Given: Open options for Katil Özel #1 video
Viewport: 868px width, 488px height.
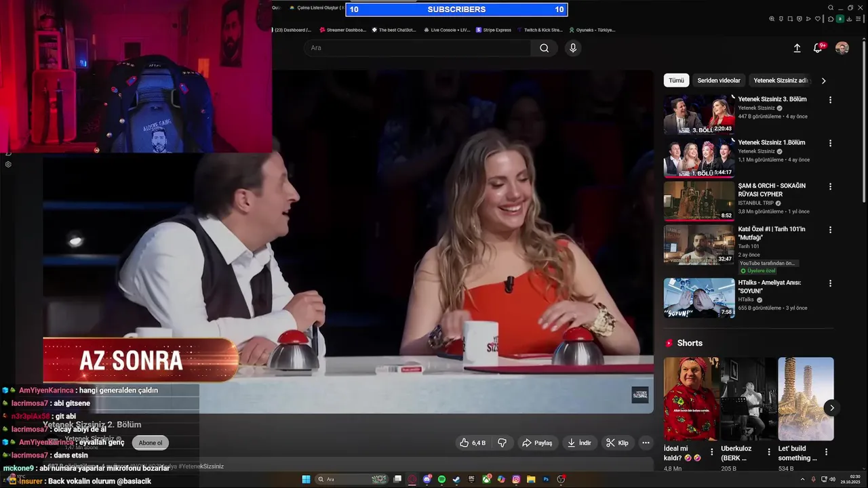Looking at the screenshot, I should pos(830,230).
